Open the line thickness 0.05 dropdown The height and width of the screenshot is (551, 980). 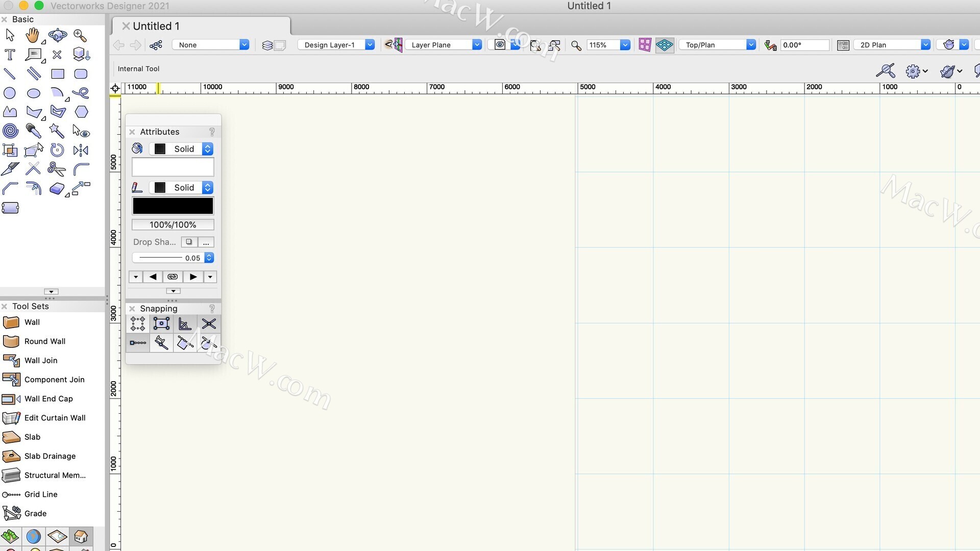coord(173,258)
